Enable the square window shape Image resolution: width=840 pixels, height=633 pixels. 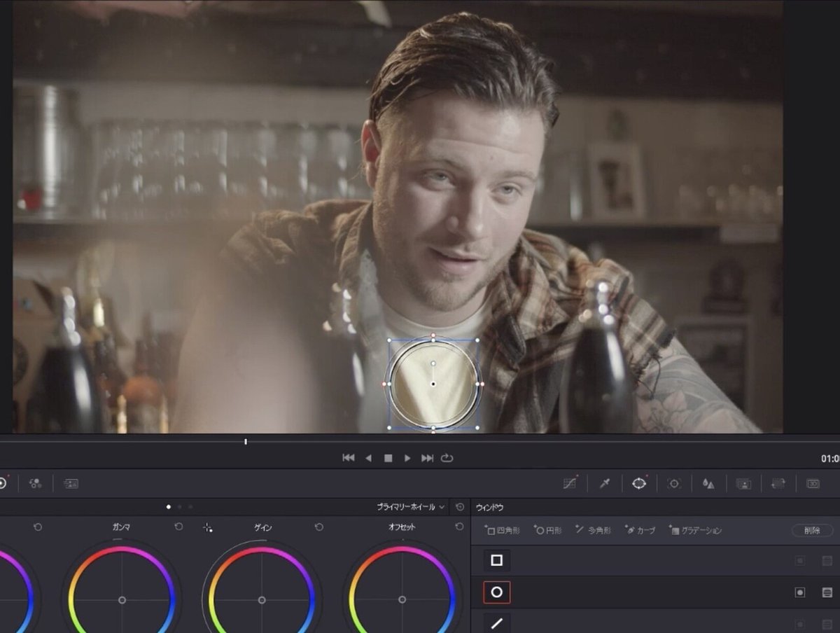point(497,561)
